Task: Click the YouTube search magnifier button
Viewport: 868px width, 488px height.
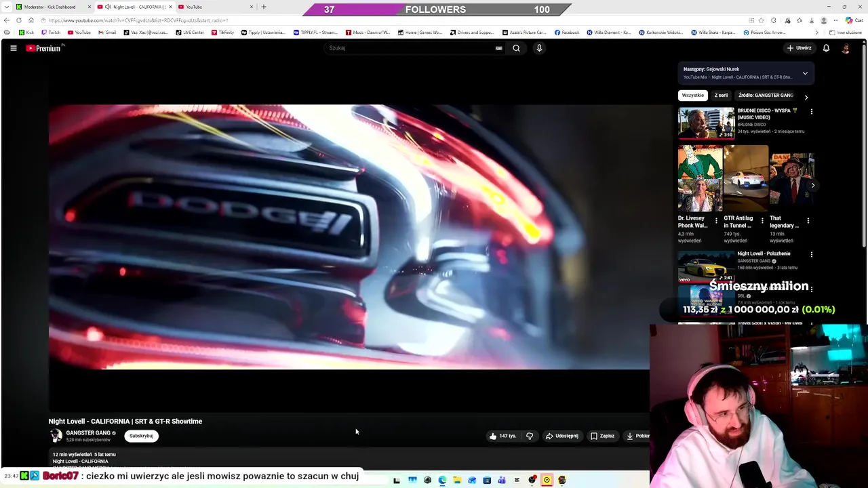Action: [516, 48]
